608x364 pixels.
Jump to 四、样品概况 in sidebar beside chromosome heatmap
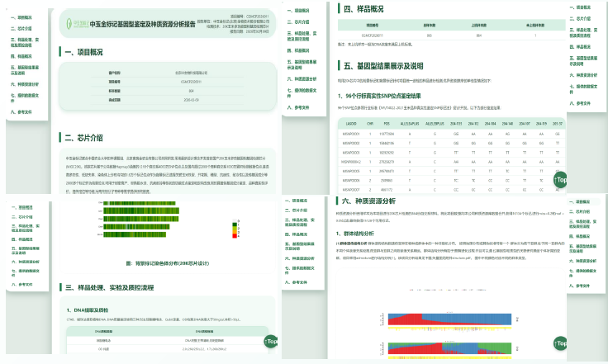pos(22,239)
